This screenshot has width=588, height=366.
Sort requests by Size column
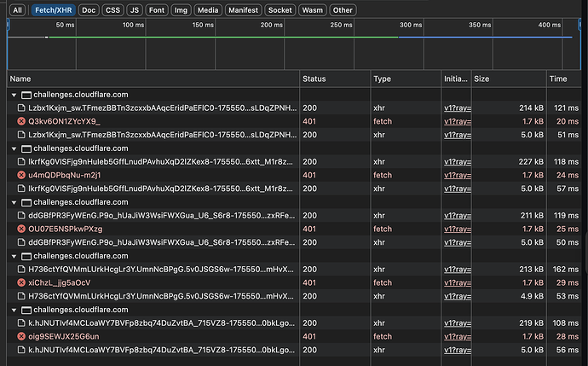[x=509, y=78]
